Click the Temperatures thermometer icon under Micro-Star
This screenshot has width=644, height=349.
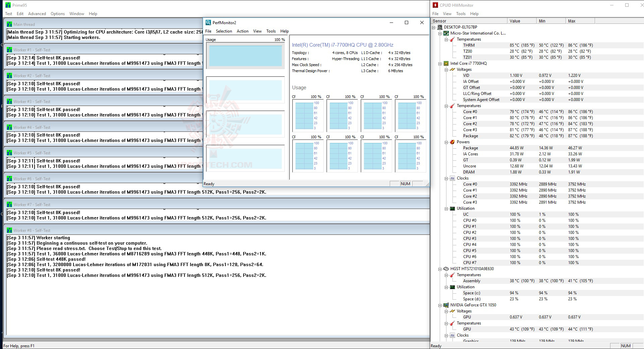452,39
